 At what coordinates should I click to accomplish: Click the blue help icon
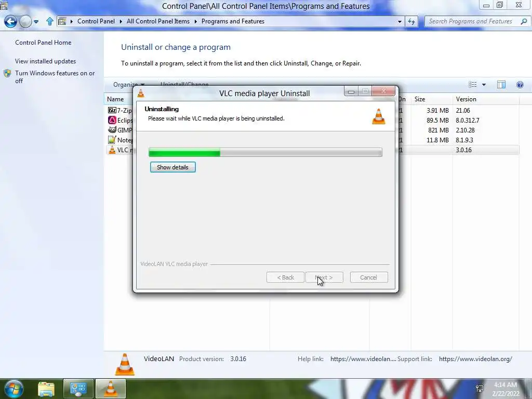520,85
